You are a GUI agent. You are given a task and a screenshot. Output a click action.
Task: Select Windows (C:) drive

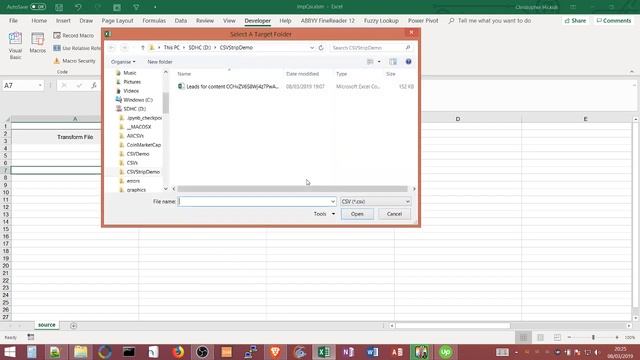point(138,100)
